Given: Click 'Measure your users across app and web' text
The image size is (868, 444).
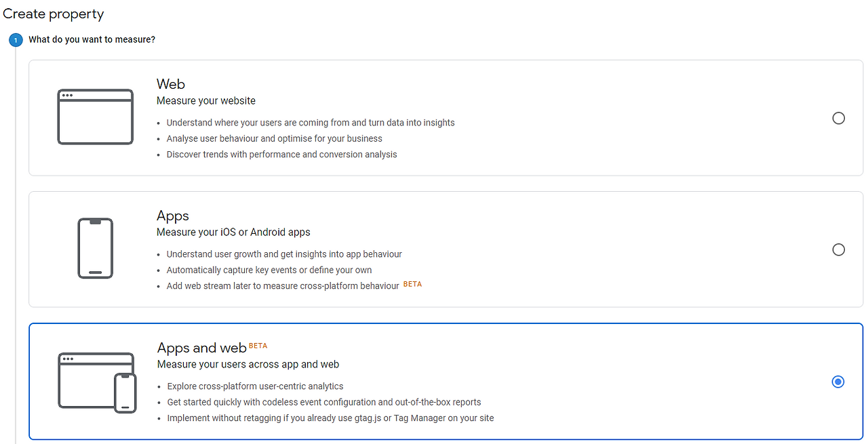Looking at the screenshot, I should pyautogui.click(x=248, y=364).
